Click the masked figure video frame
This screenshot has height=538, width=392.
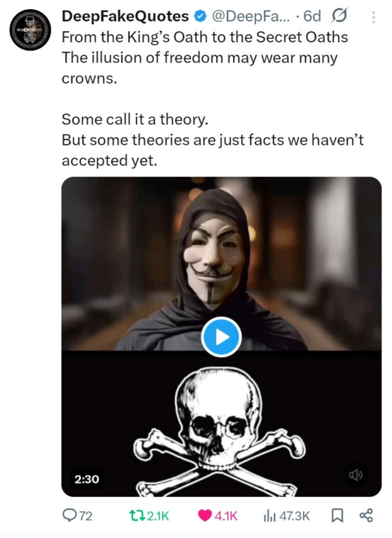click(221, 264)
